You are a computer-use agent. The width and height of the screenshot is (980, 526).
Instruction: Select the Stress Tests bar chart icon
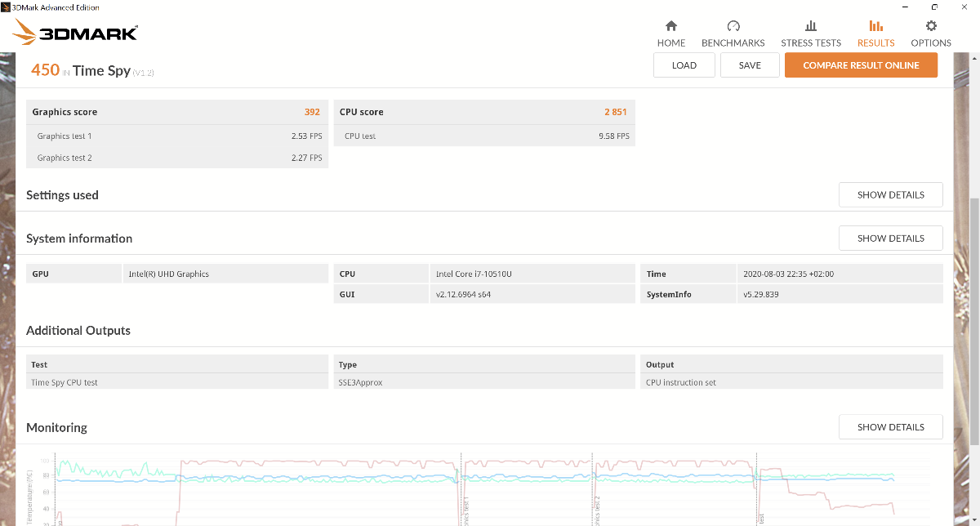coord(810,26)
